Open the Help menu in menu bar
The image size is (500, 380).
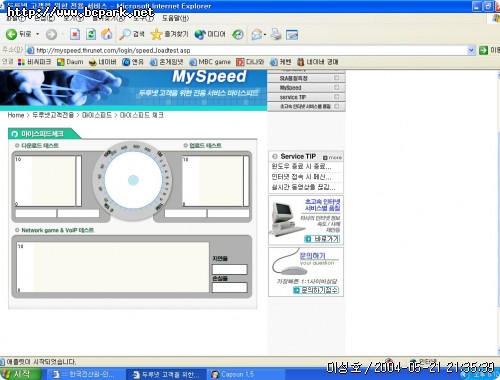click(176, 18)
